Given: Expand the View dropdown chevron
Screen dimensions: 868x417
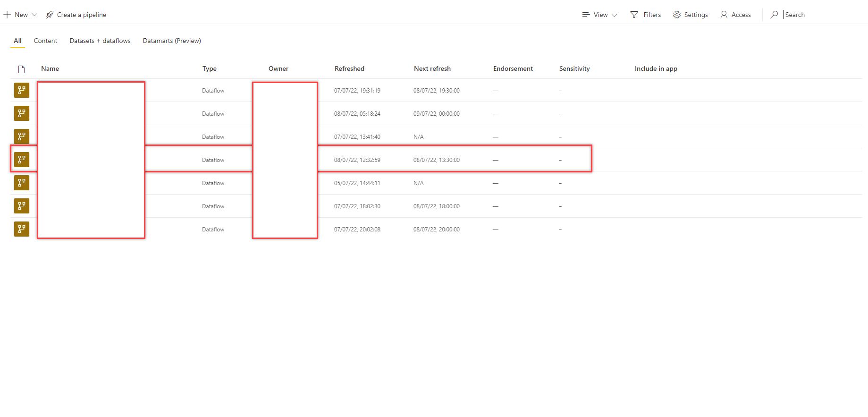Looking at the screenshot, I should tap(614, 15).
